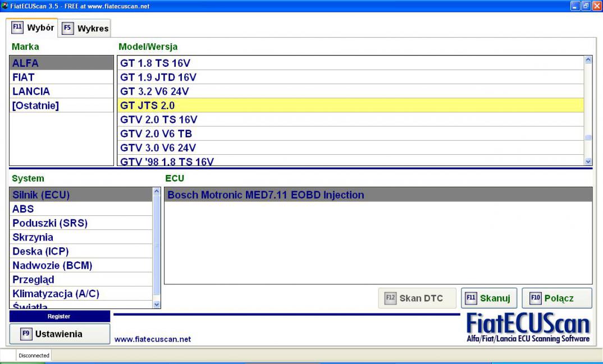This screenshot has width=603, height=364.
Task: Select Bosch Motronic MED7.11 EOBD Injection ECU
Action: point(378,195)
